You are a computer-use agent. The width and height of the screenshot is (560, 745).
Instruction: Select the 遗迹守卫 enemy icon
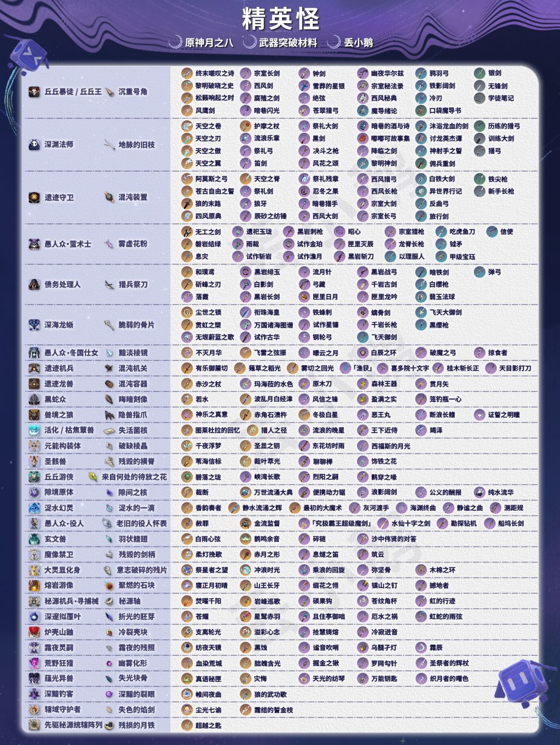click(34, 198)
